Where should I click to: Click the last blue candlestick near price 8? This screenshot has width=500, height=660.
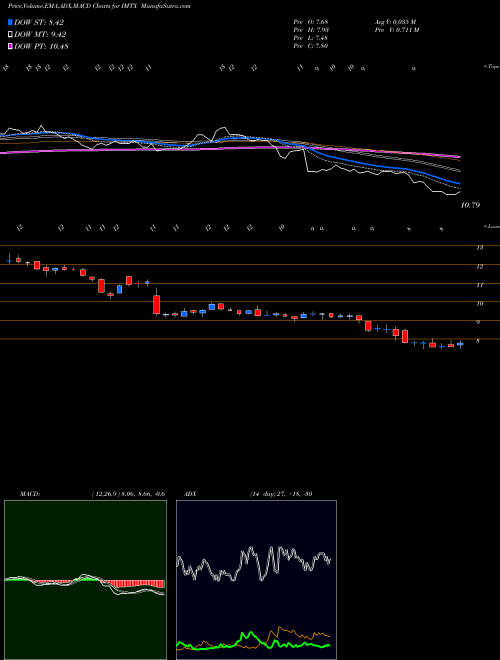click(460, 344)
